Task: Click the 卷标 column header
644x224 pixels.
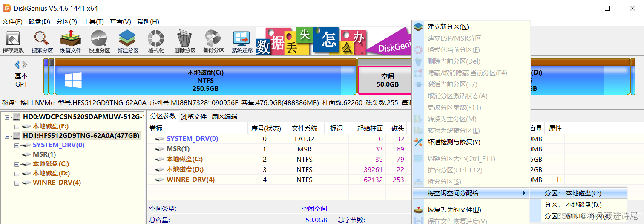Action: point(198,128)
